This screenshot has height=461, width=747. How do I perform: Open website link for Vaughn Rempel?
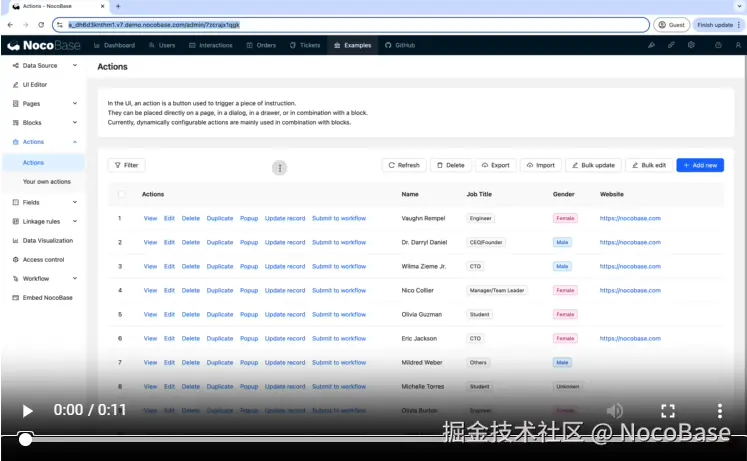pyautogui.click(x=630, y=218)
